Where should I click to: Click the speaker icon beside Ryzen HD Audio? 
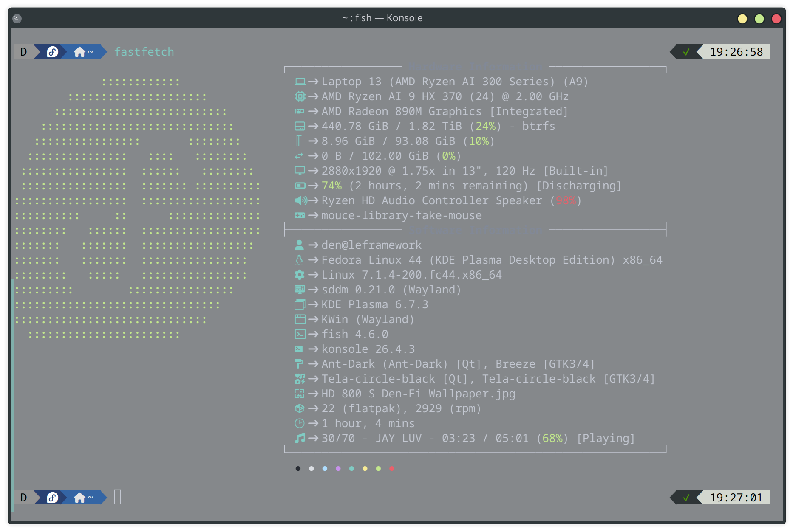click(x=301, y=200)
